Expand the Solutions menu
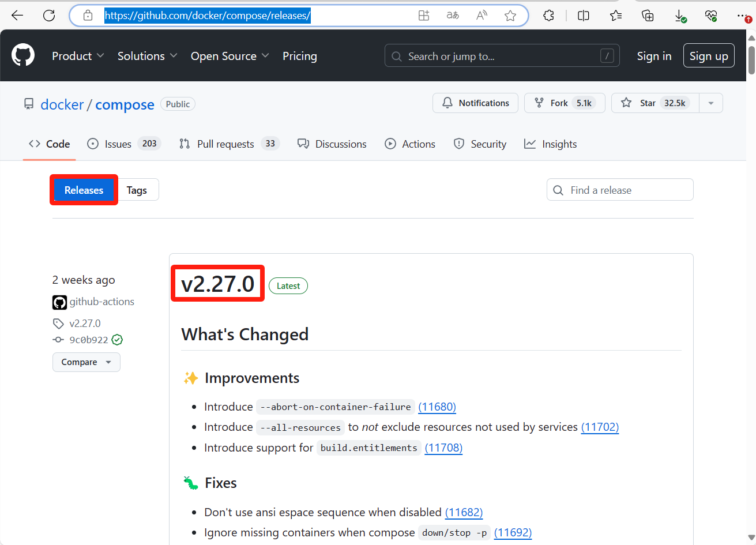The height and width of the screenshot is (545, 756). pyautogui.click(x=147, y=56)
